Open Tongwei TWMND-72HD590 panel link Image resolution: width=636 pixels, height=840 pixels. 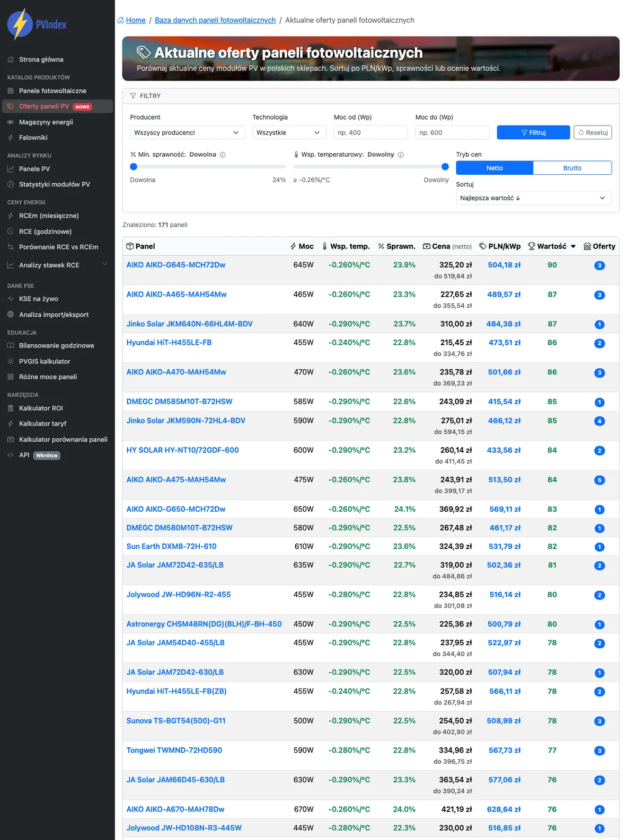(x=174, y=750)
